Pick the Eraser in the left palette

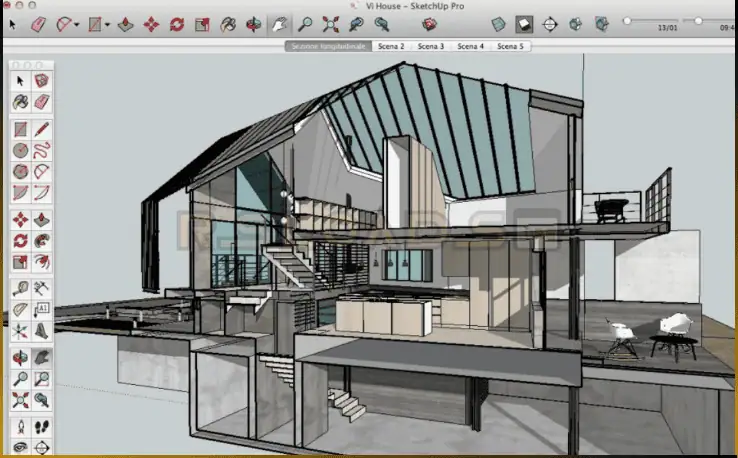point(41,102)
